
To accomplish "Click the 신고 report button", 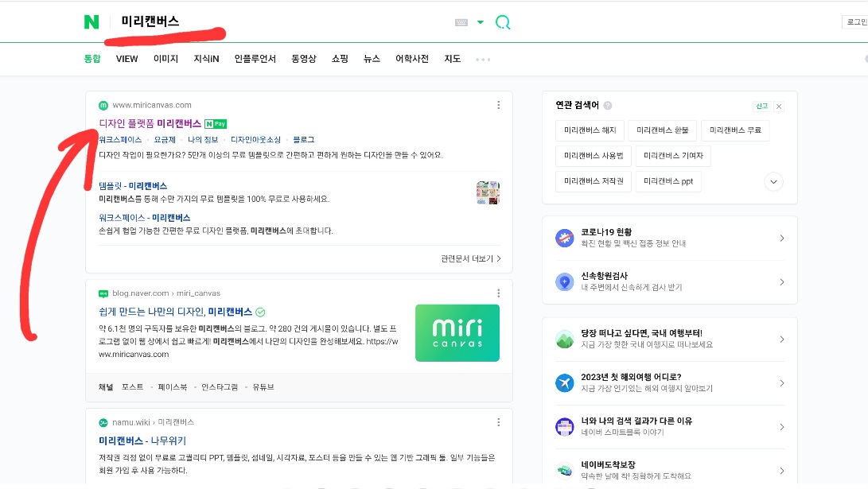I will (761, 107).
